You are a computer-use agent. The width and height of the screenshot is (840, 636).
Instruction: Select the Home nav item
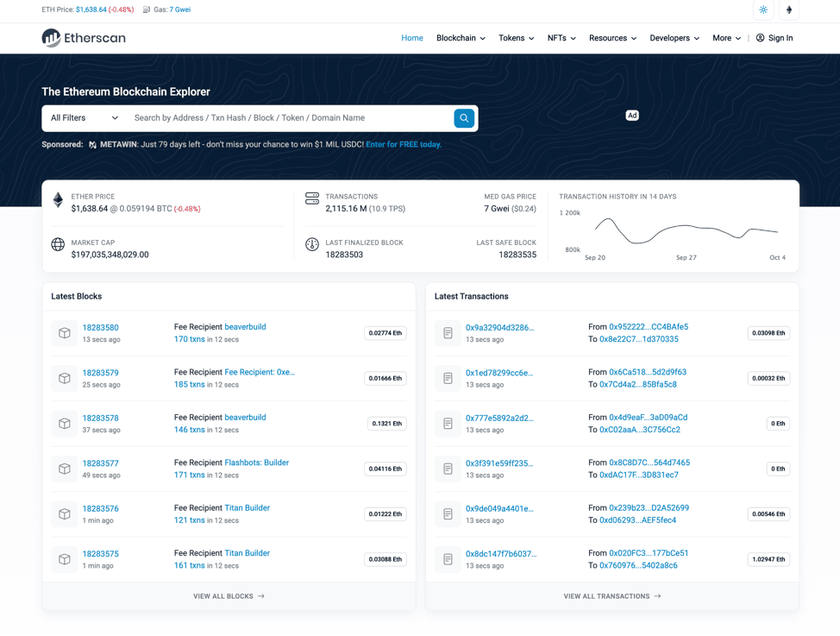412,38
